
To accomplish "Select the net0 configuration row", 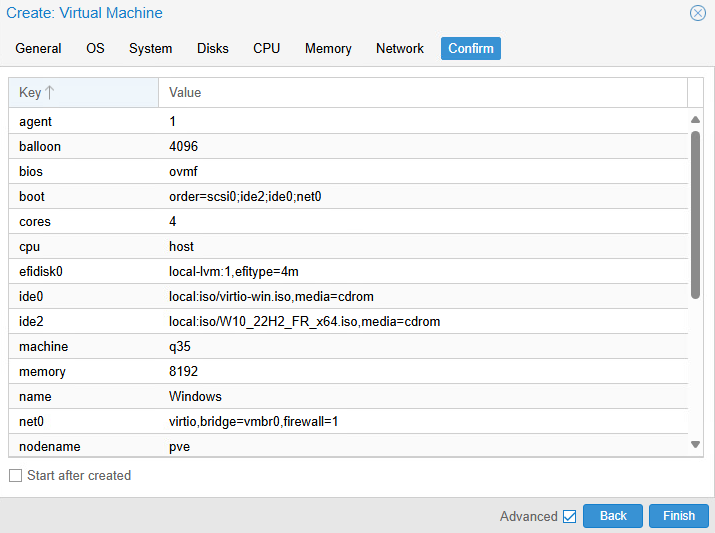I will pyautogui.click(x=350, y=421).
